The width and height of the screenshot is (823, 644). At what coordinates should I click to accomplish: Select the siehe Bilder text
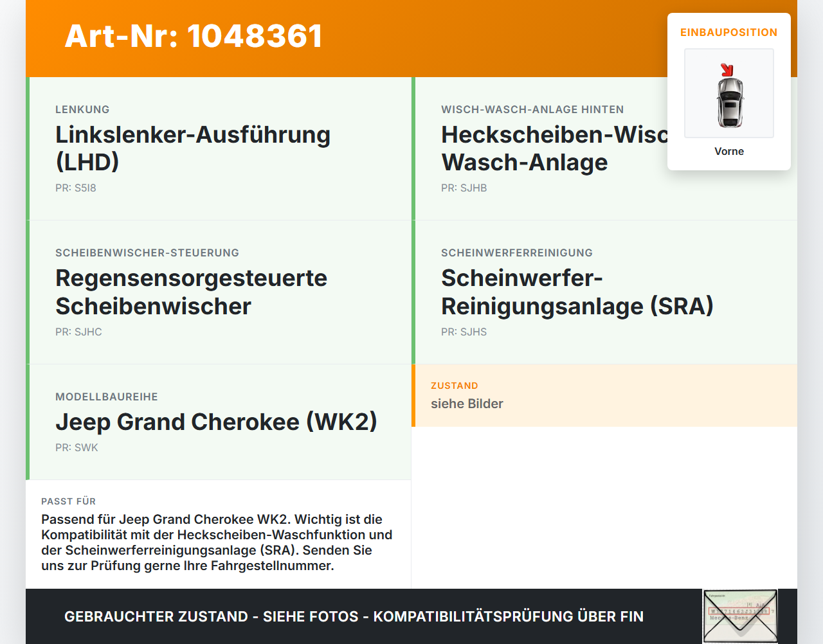467,404
